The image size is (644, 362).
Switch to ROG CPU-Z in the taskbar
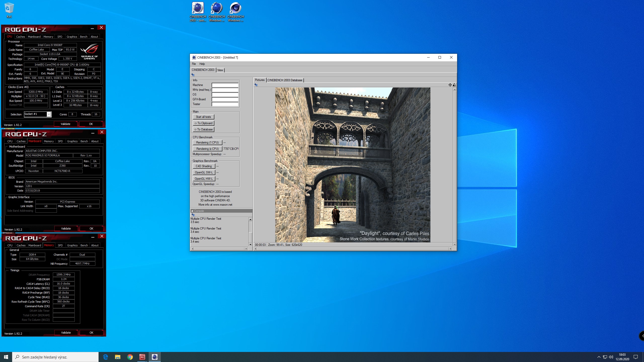pos(142,357)
